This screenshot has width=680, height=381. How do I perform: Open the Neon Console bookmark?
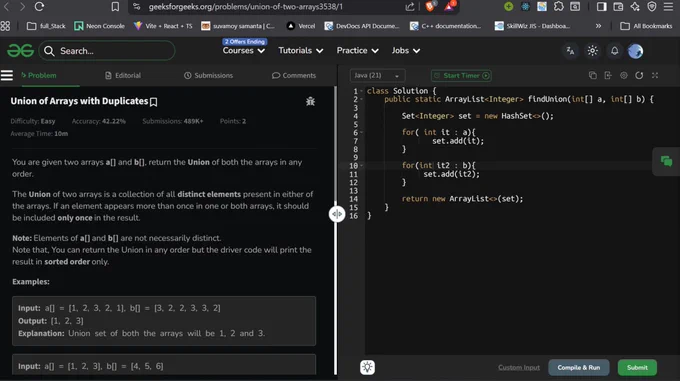[99, 26]
